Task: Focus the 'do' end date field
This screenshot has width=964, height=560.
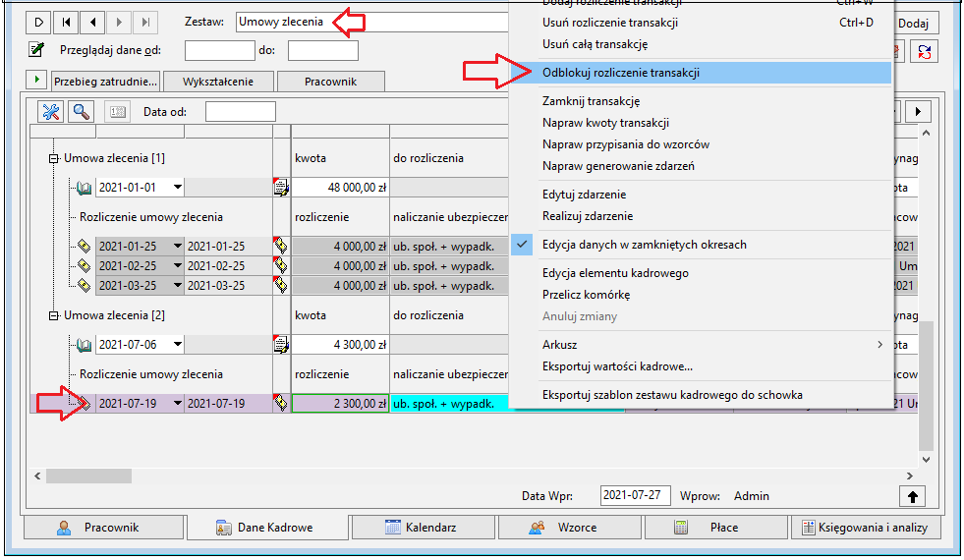Action: point(322,50)
